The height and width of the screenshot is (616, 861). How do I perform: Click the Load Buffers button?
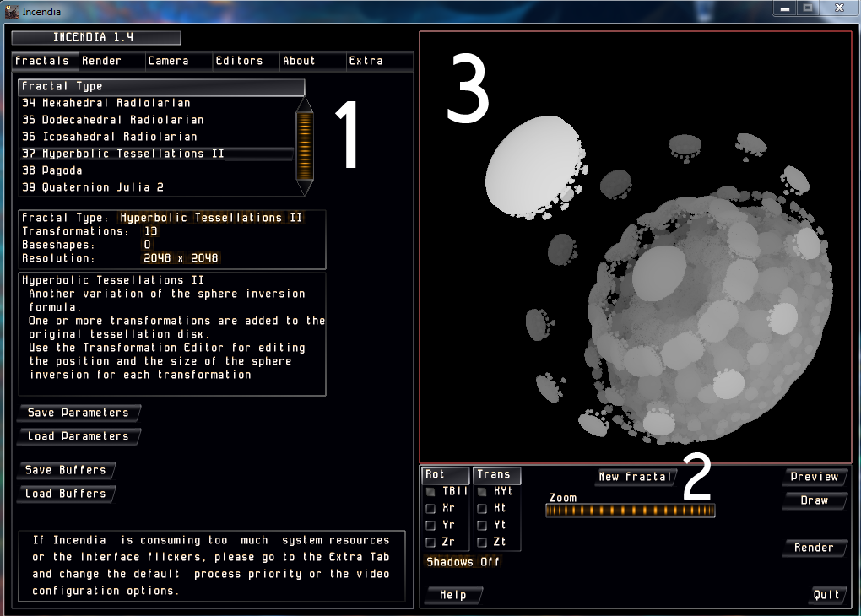(x=66, y=494)
